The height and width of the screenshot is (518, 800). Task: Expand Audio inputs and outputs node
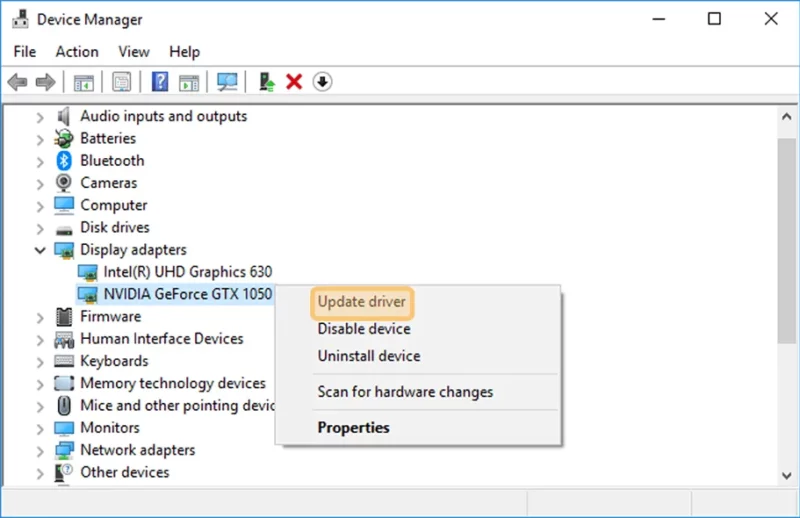[x=40, y=117]
